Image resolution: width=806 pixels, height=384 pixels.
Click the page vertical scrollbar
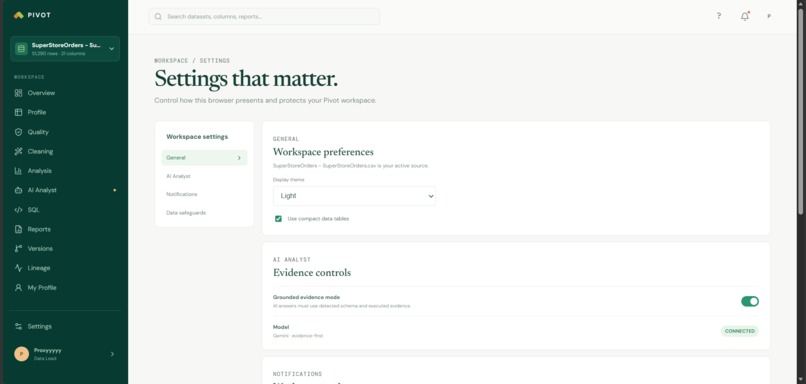800,111
